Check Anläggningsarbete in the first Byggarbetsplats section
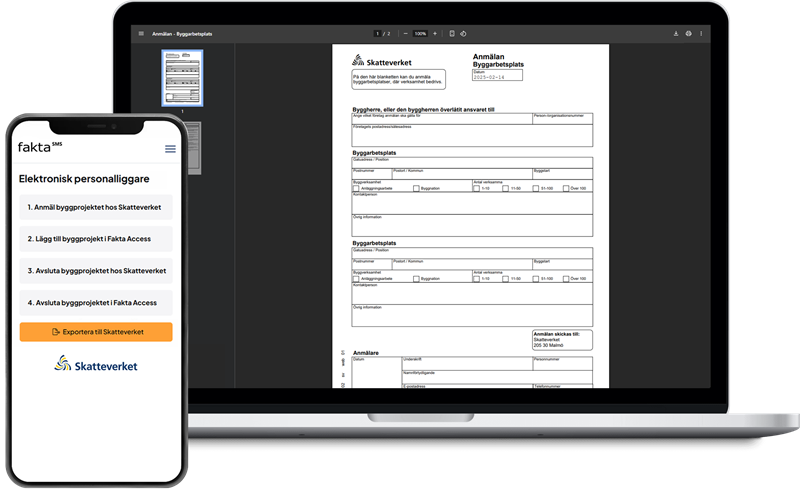This screenshot has height=494, width=800. 356,188
